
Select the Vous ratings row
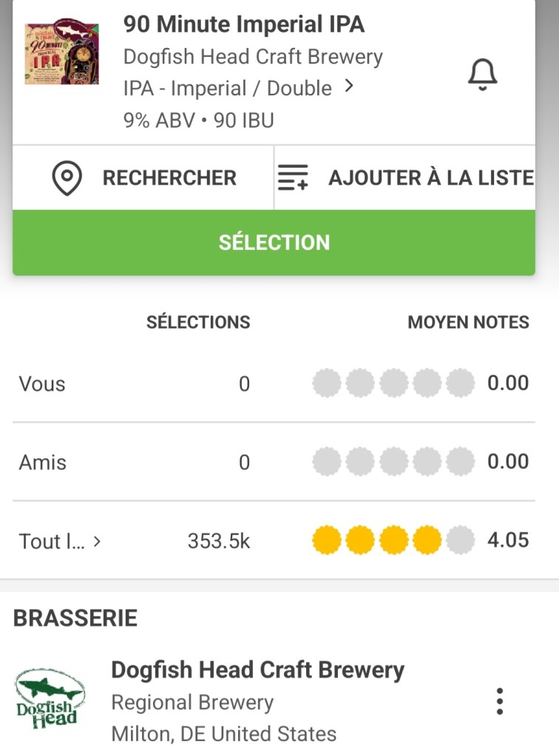(42, 384)
